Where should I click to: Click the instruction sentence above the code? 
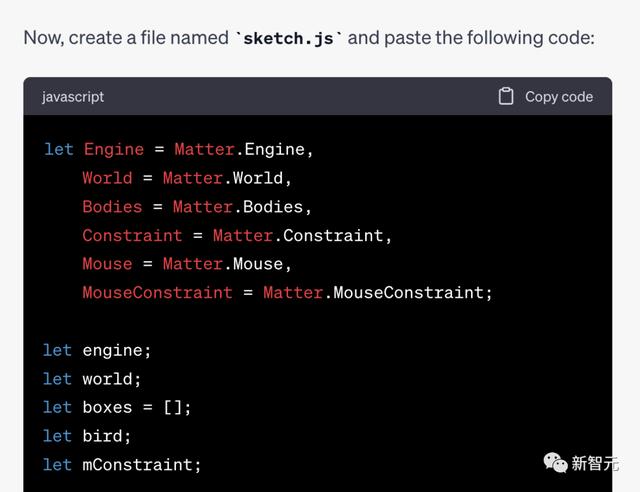coord(308,38)
